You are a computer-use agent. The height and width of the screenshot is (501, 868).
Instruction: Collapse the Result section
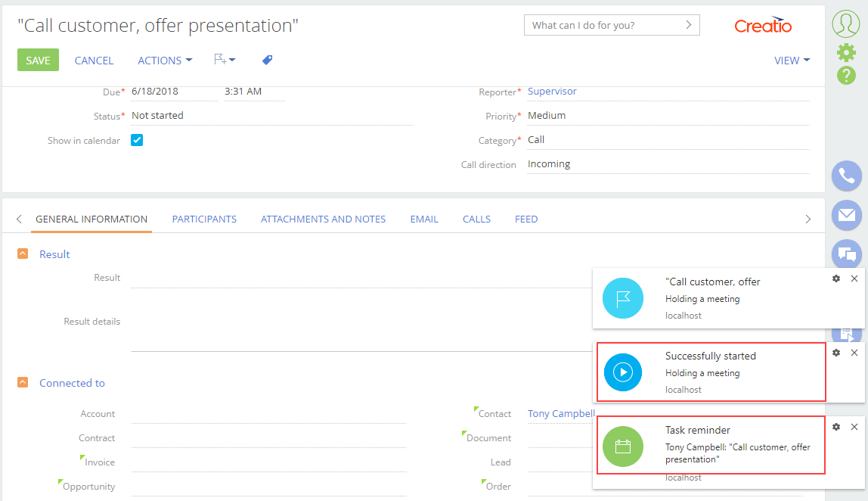(x=23, y=254)
